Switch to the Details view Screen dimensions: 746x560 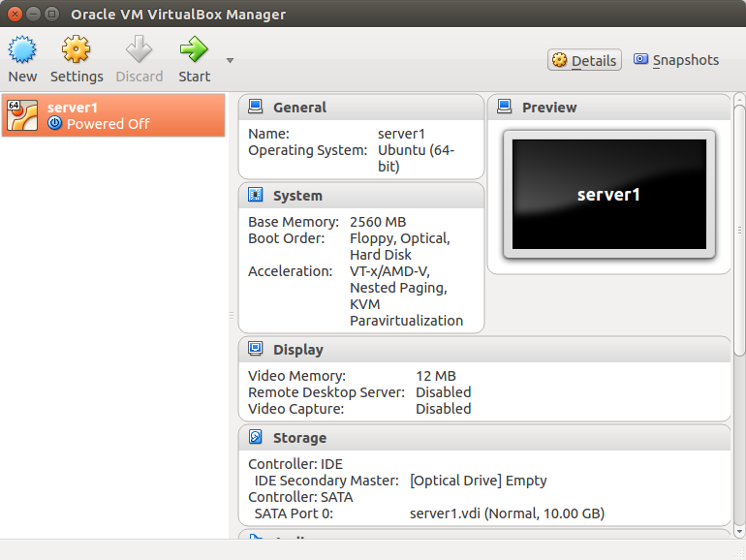[584, 60]
